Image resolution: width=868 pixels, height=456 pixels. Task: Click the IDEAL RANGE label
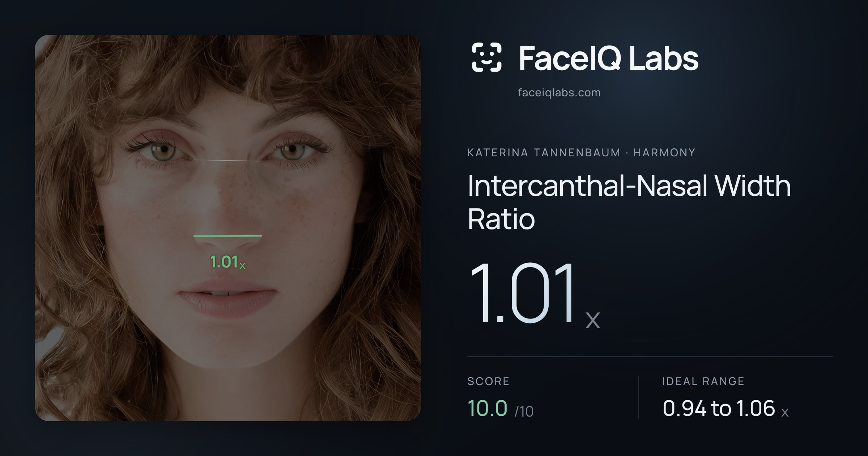tap(703, 381)
